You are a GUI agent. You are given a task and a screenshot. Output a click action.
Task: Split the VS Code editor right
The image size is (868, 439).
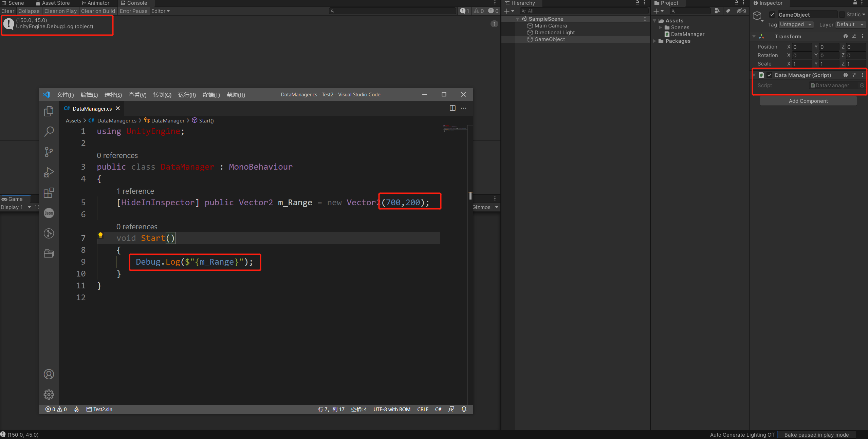(x=453, y=108)
